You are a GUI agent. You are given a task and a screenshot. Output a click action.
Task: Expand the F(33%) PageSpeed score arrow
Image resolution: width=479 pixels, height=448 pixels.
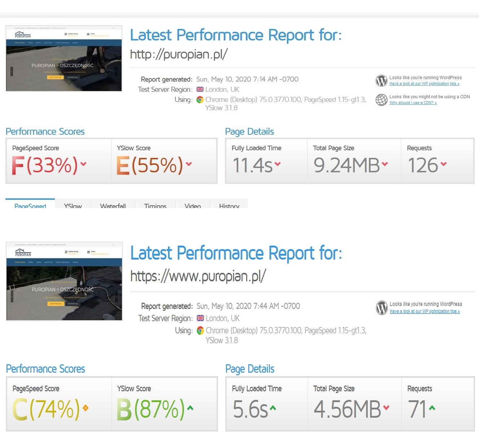pyautogui.click(x=83, y=164)
